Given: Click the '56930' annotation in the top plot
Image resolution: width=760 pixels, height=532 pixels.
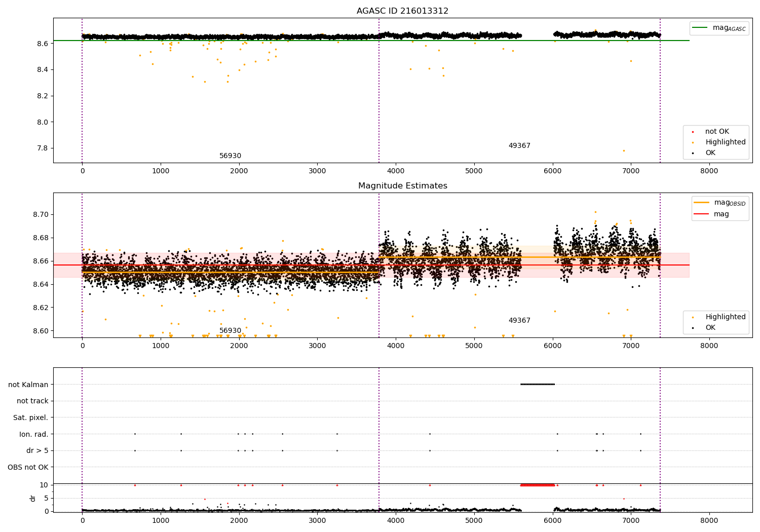Looking at the screenshot, I should (x=230, y=156).
